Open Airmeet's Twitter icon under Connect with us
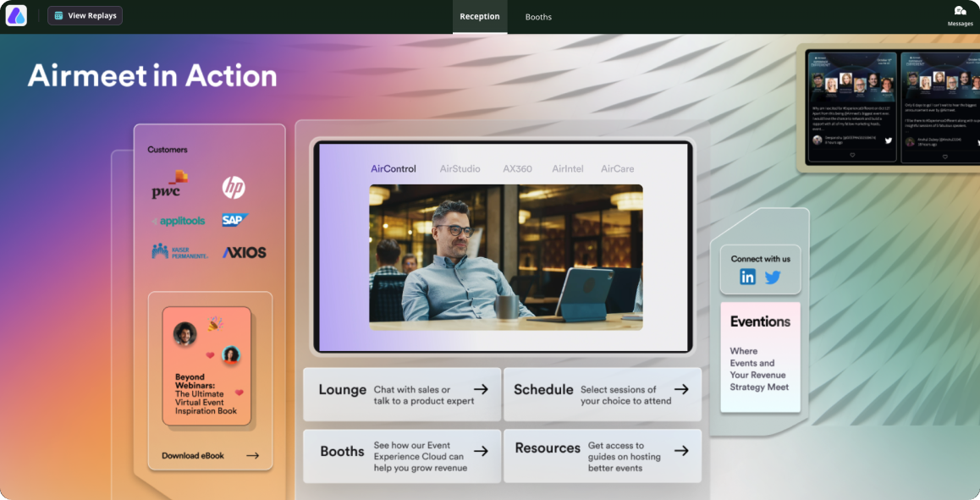 [774, 277]
